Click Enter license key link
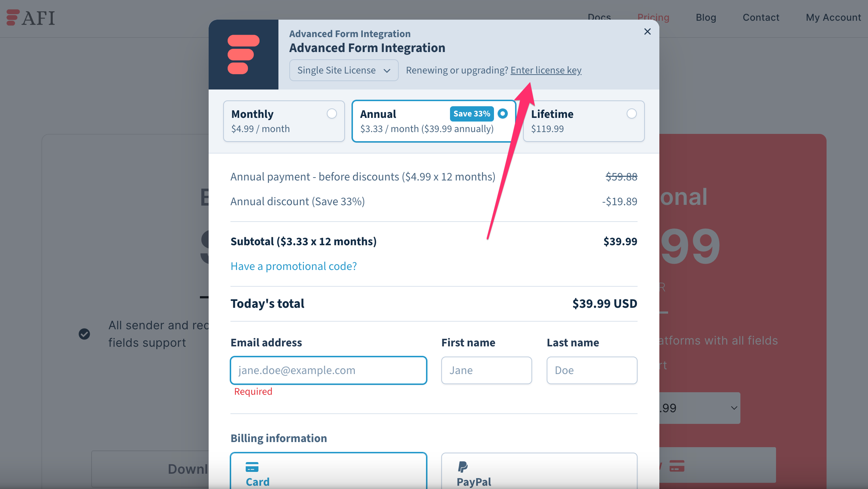This screenshot has height=489, width=868. pyautogui.click(x=546, y=70)
